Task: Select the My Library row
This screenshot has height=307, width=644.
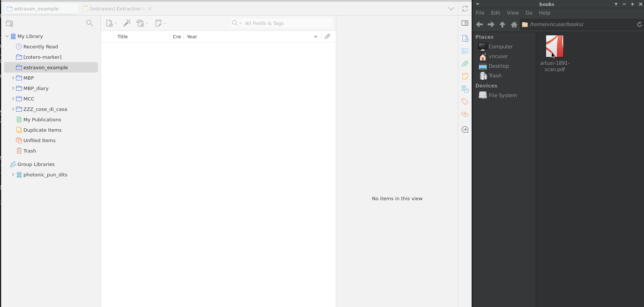Action: point(51,36)
